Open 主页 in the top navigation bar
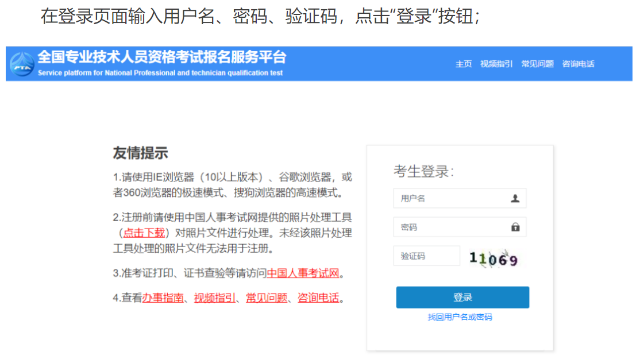 [464, 64]
